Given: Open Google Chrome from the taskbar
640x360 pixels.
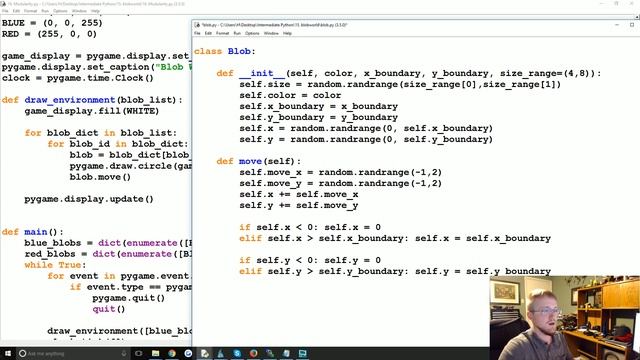Looking at the screenshot, I should click(x=172, y=353).
